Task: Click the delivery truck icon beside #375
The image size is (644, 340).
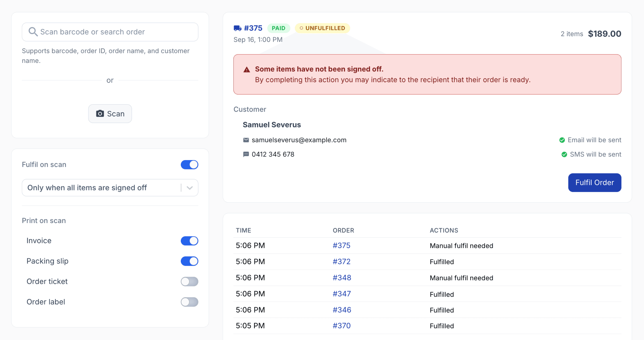Action: click(238, 28)
